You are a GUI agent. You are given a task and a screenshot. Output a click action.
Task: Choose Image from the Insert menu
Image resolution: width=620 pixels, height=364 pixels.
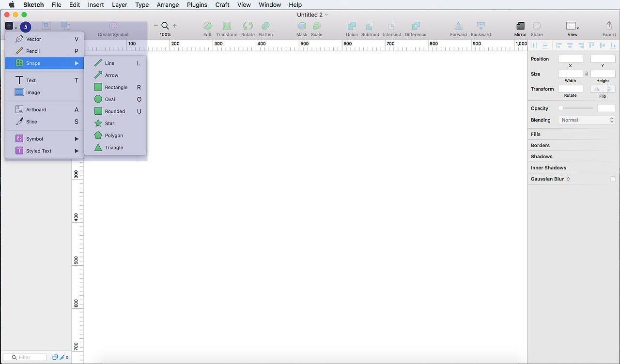pos(45,92)
